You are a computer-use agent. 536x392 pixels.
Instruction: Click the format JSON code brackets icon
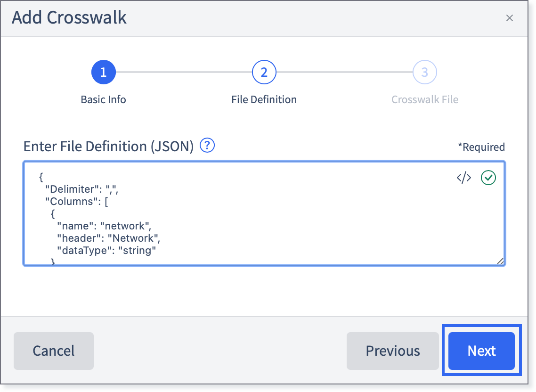[x=464, y=178]
